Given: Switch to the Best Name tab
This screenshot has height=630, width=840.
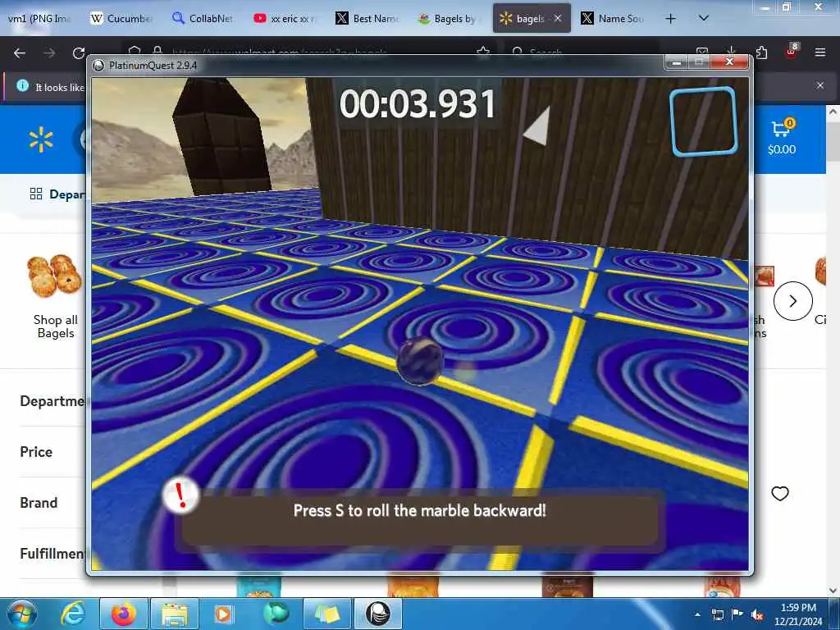Looking at the screenshot, I should click(367, 19).
